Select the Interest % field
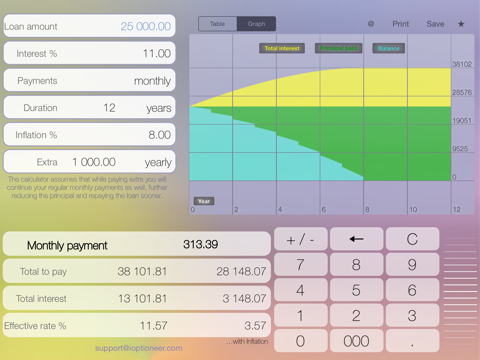Screen dimensions: 480x360 pos(89,53)
